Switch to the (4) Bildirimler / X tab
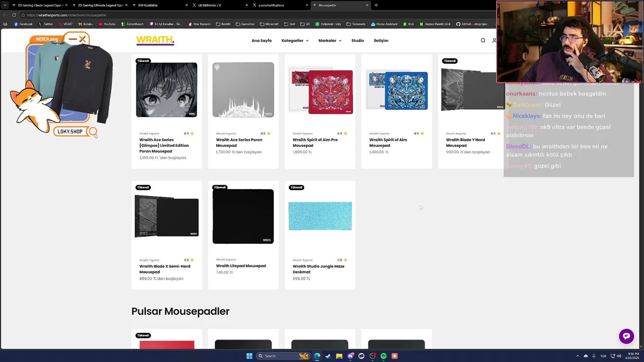 tap(220, 5)
